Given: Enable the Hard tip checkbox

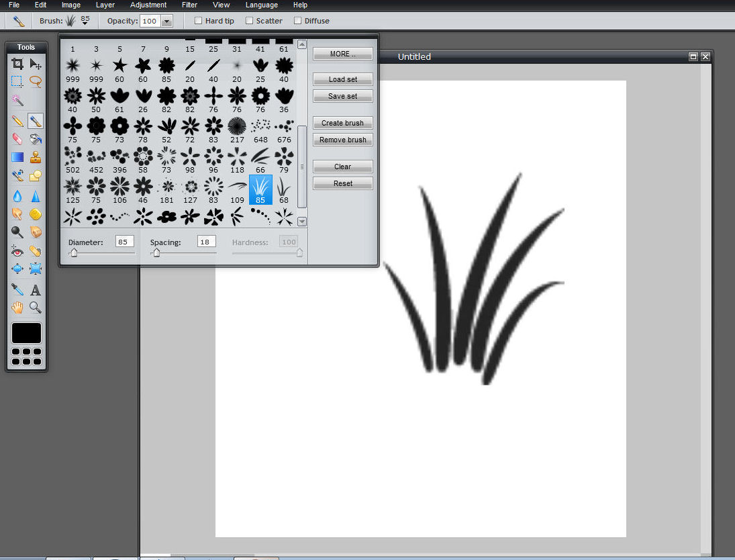Looking at the screenshot, I should pos(198,21).
